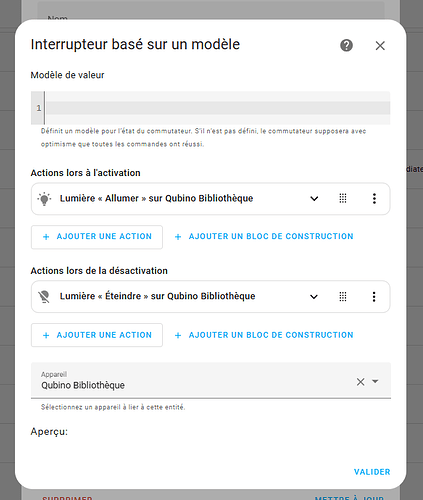Screen dimensions: 423x500
Task: Click Ajouter un bloc de construction under activation
Action: pyautogui.click(x=264, y=236)
